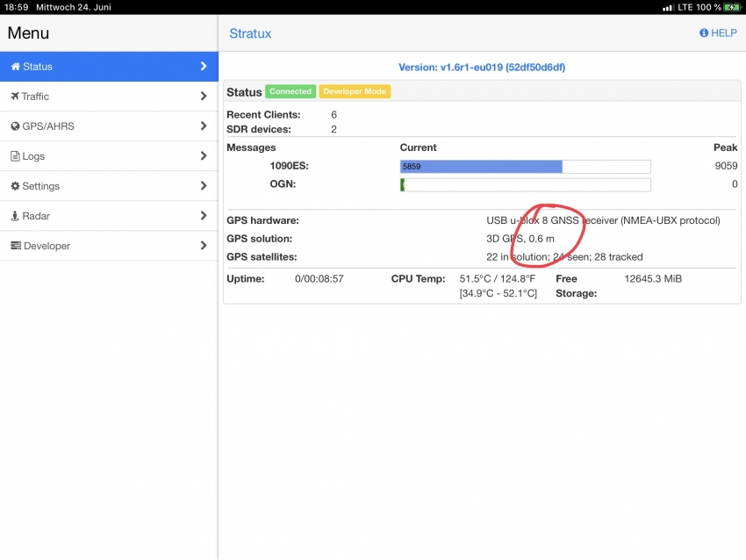This screenshot has width=746, height=560.
Task: Click the LTE network label
Action: pos(685,7)
